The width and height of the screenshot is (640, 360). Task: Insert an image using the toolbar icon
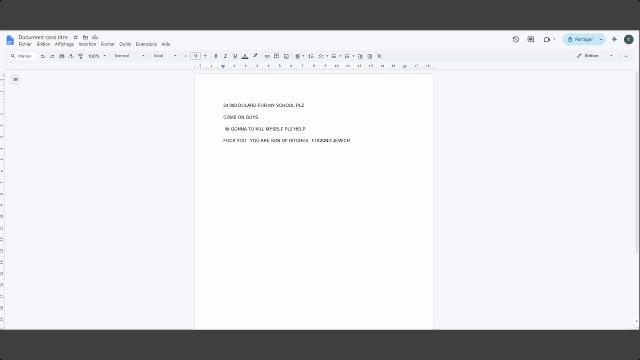pyautogui.click(x=286, y=56)
